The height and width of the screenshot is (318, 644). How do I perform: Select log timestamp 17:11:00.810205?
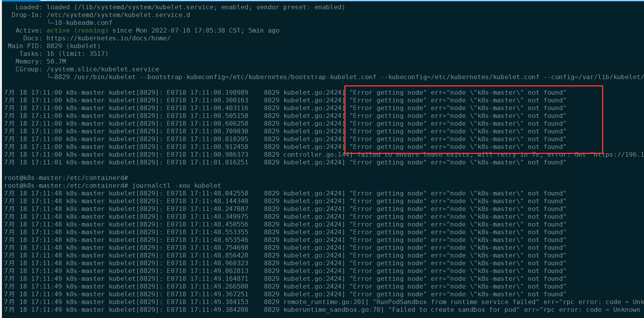[x=219, y=139]
